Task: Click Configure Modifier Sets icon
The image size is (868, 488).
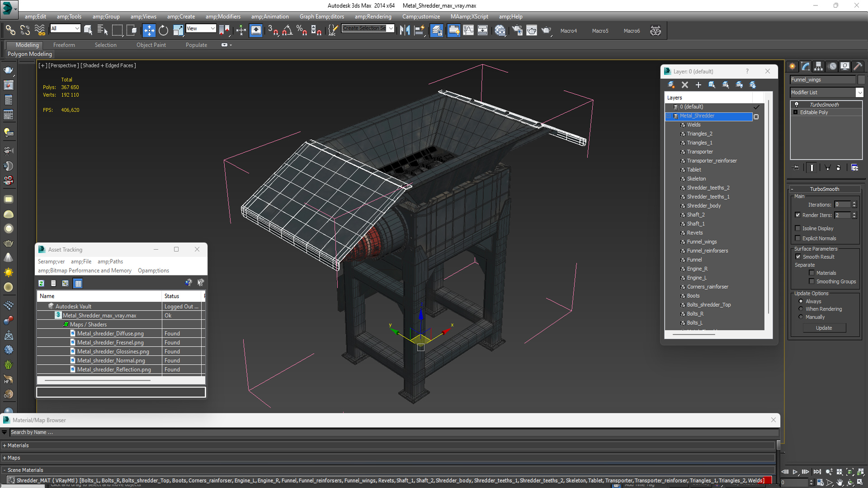Action: (854, 168)
